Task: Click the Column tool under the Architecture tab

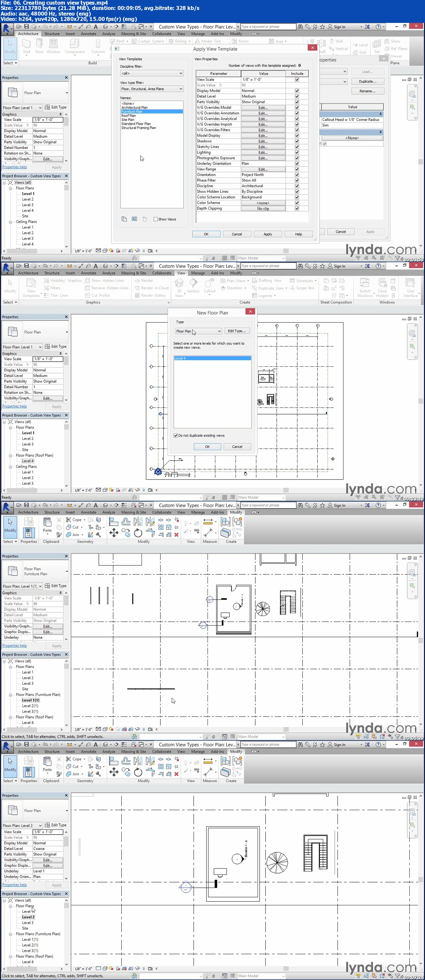Action: tap(98, 47)
